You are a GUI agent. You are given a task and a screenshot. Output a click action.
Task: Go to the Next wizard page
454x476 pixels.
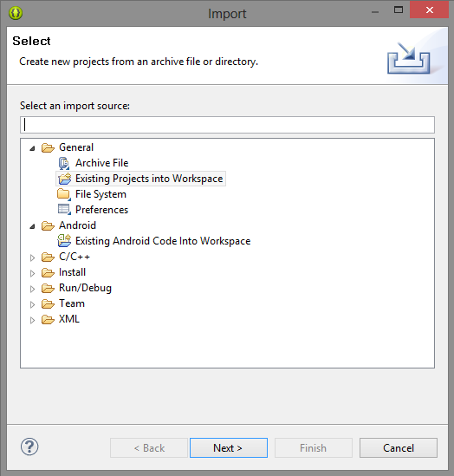tap(229, 447)
